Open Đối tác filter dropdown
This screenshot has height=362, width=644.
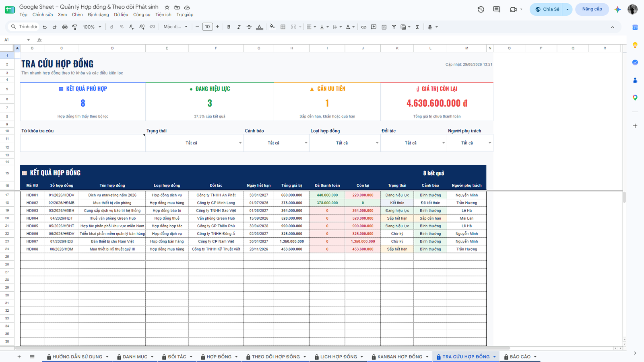pos(444,143)
